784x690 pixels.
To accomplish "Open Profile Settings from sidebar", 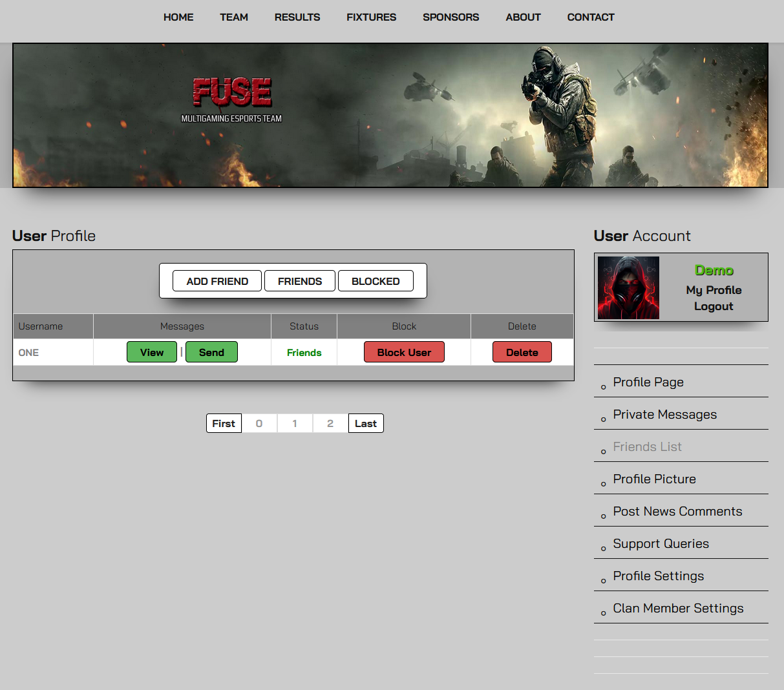I will [658, 576].
